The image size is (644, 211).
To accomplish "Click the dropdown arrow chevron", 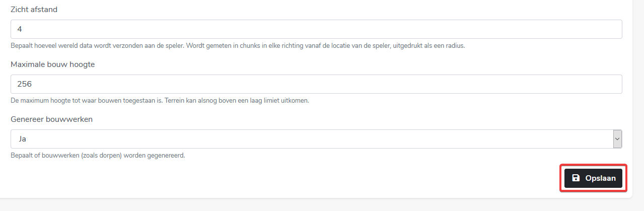I will 617,139.
